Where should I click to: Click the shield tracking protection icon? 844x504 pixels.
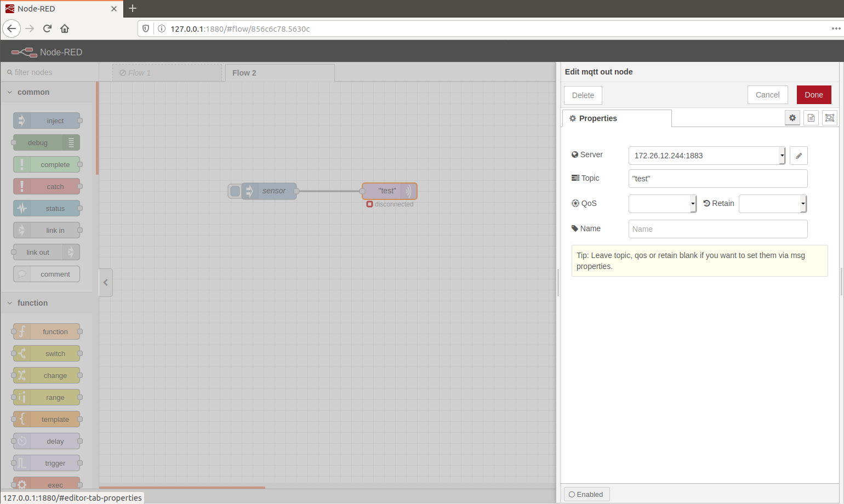tap(146, 28)
